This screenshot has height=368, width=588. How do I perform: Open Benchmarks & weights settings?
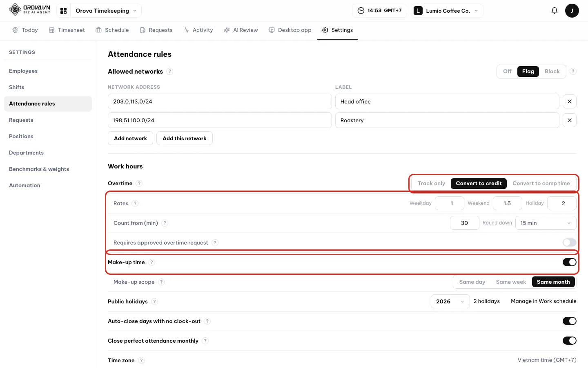coord(48,169)
